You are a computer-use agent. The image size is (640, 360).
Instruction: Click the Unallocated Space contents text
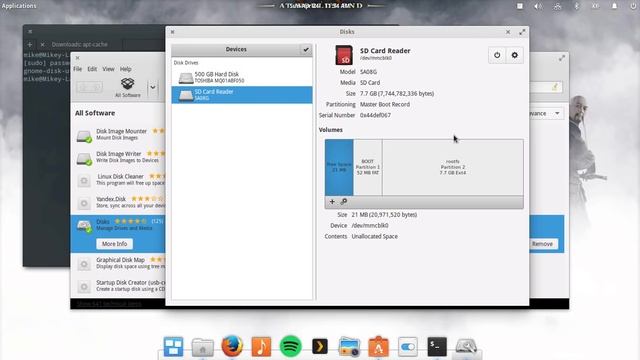(x=374, y=236)
